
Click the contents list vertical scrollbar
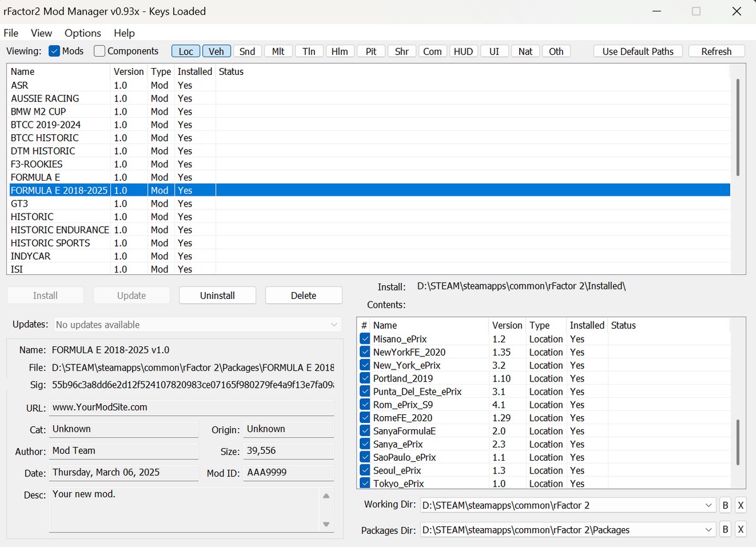pos(738,444)
